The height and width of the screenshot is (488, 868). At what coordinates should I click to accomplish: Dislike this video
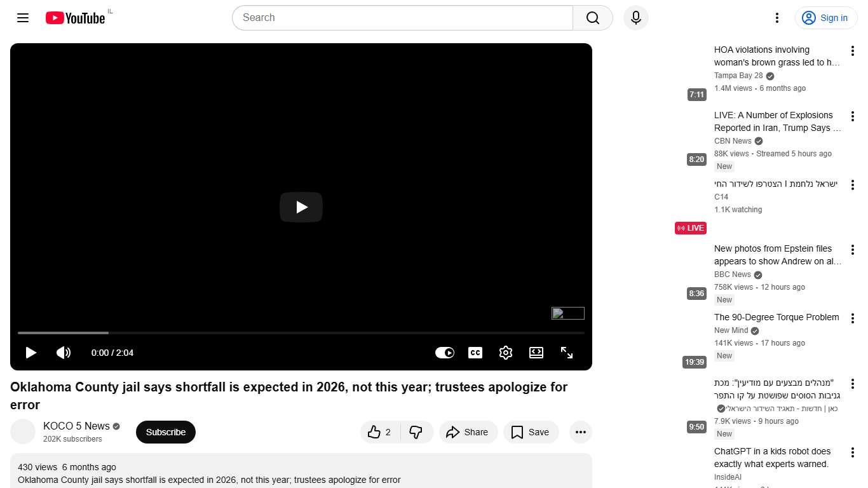[417, 432]
